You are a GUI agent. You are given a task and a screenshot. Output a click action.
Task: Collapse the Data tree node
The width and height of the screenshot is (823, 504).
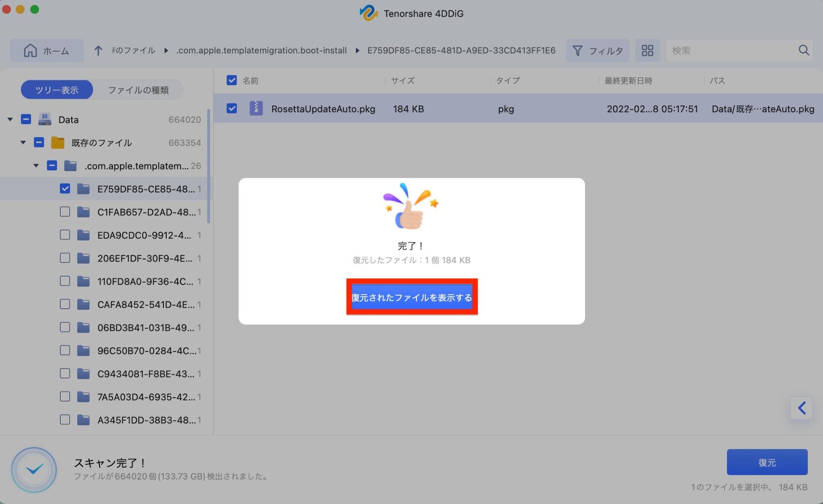point(10,119)
